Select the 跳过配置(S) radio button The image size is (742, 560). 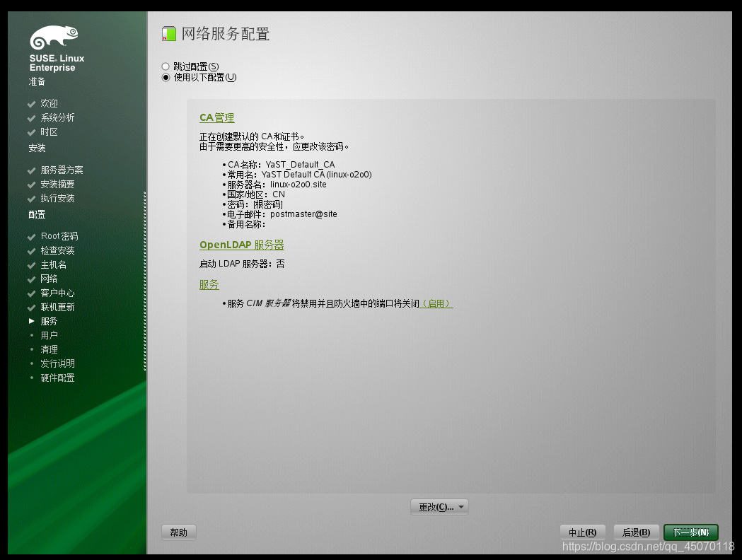(166, 66)
